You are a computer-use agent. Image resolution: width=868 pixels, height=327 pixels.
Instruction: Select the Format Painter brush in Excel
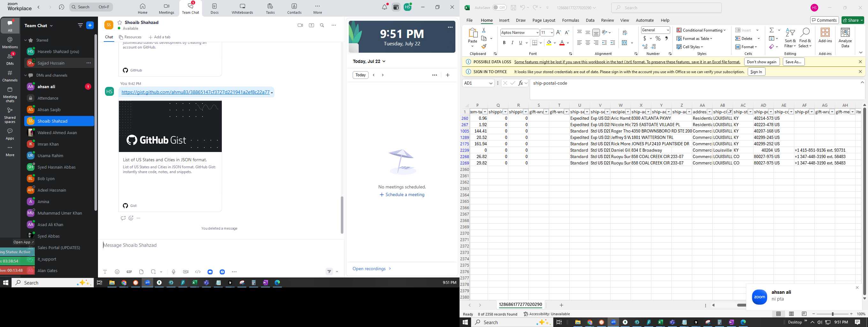[484, 47]
